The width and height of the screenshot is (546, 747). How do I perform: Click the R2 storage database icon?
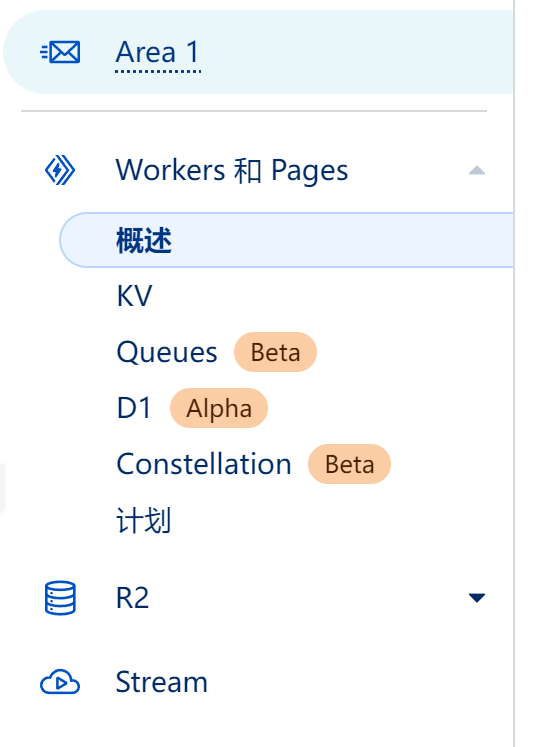[60, 597]
